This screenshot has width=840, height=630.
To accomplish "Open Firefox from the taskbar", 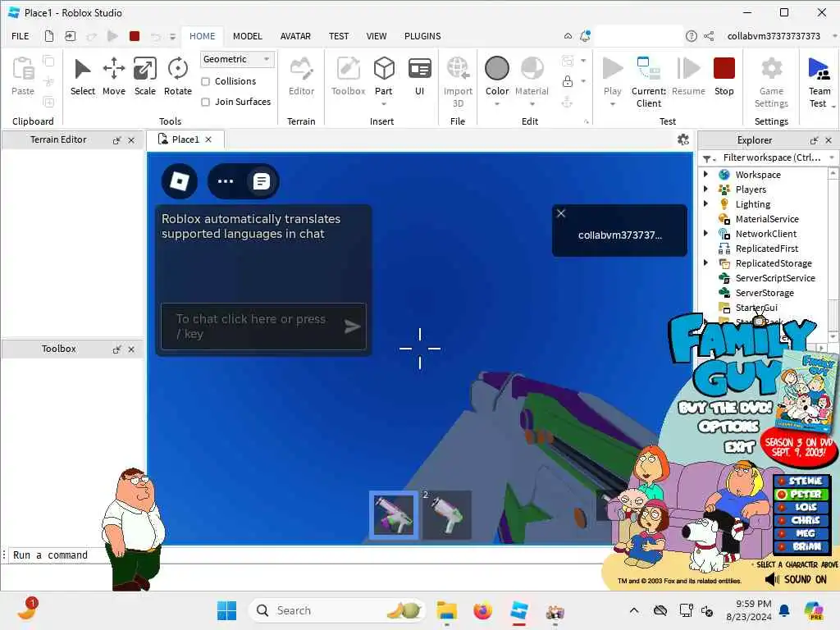I will click(x=482, y=610).
